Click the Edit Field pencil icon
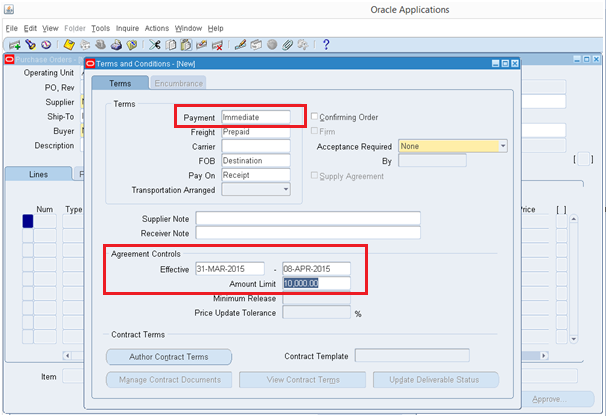 (x=240, y=45)
